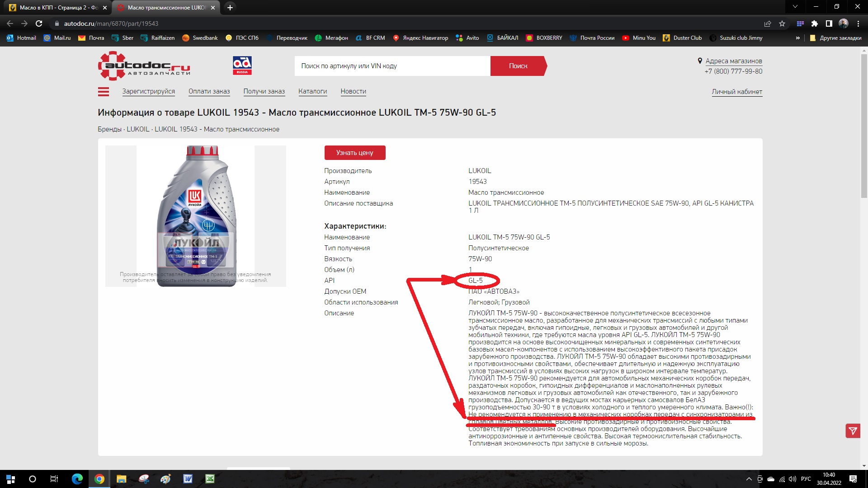Click the AD Russia logo badge
Viewport: 868px width, 488px height.
click(x=242, y=66)
